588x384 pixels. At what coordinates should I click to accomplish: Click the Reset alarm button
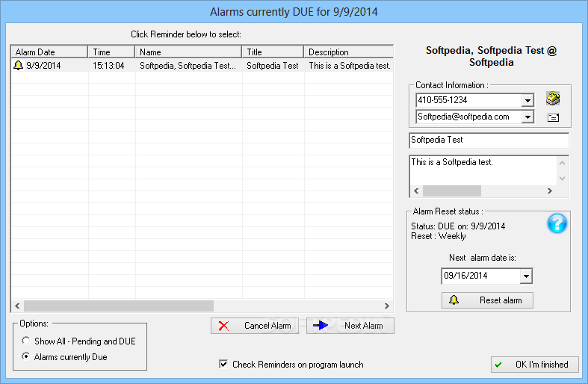(487, 300)
